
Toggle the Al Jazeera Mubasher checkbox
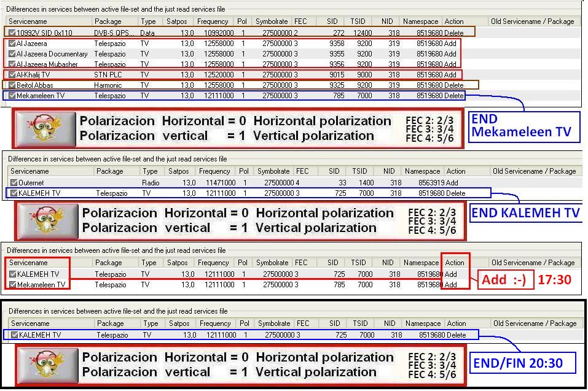12,64
